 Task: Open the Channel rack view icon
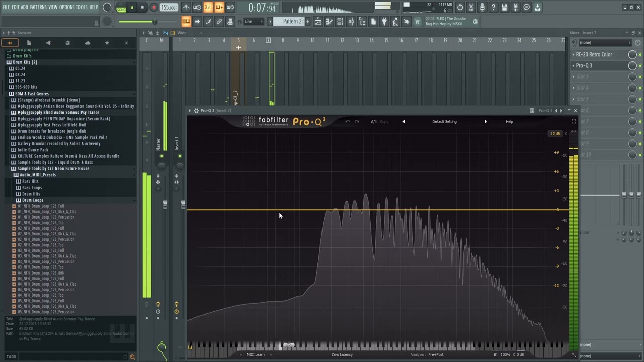(340, 21)
